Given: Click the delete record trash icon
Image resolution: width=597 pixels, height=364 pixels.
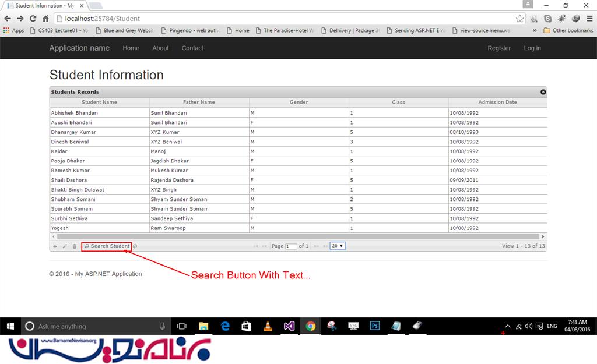Looking at the screenshot, I should point(74,246).
